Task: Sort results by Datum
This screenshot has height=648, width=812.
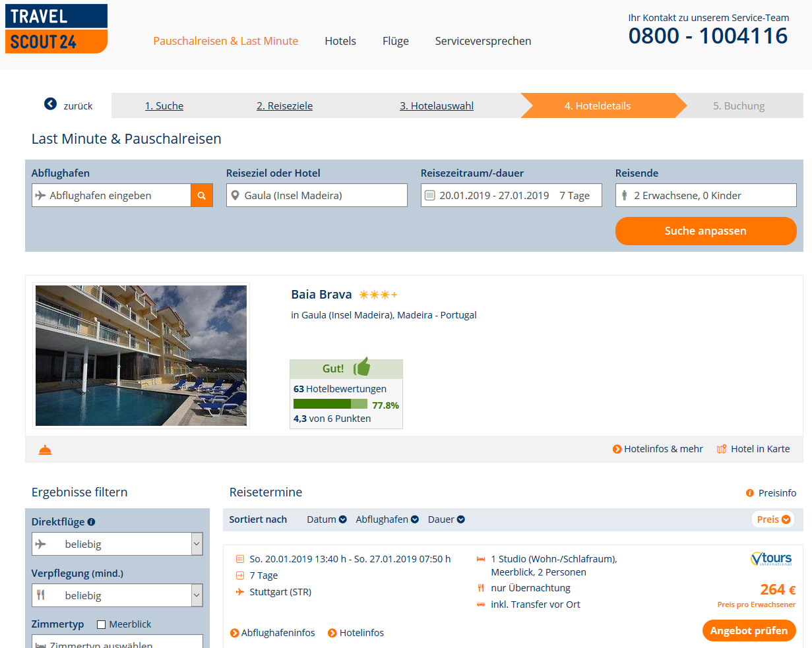Action: tap(327, 519)
